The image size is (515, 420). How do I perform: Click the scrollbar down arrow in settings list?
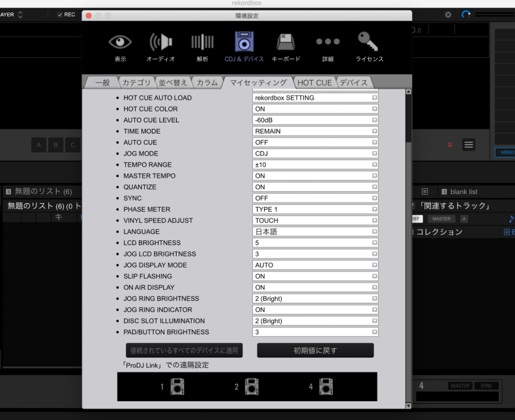(408, 406)
